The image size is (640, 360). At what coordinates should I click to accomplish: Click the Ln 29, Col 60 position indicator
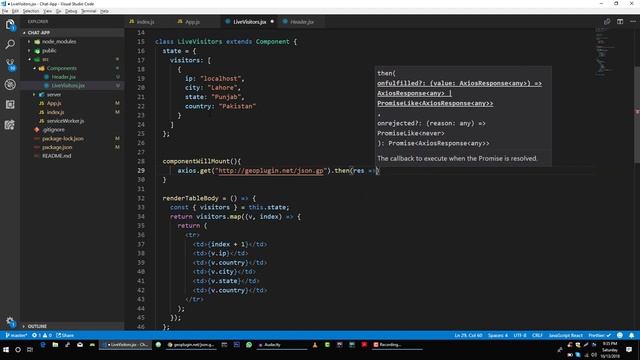click(468, 335)
